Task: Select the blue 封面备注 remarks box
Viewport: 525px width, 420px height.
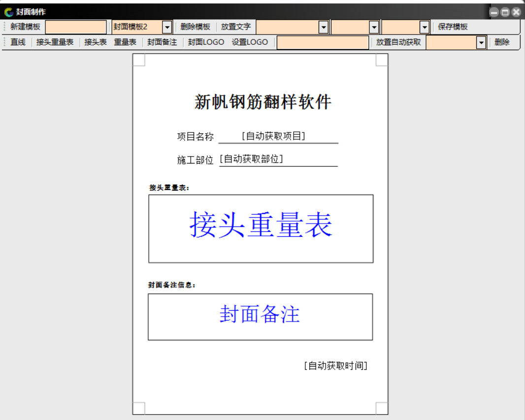Action: click(260, 317)
